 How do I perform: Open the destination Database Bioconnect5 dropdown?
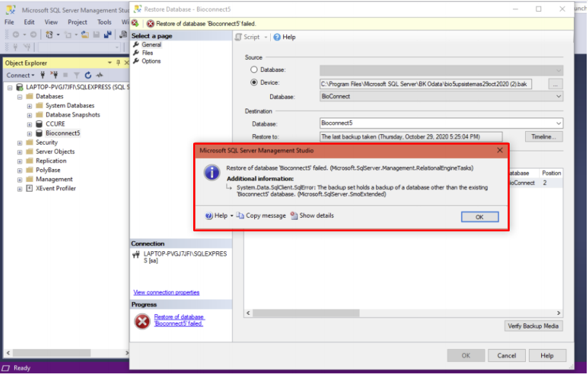tap(558, 123)
